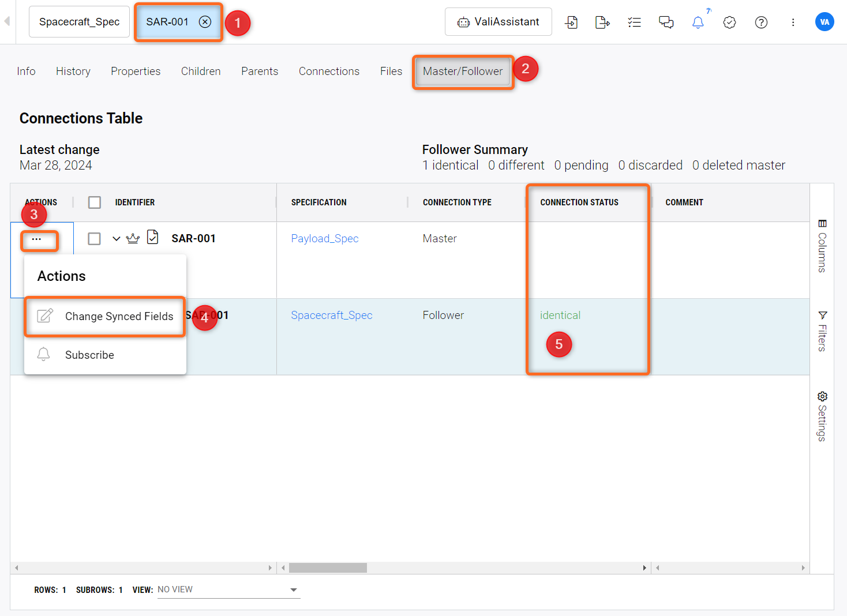Open the discussions chat icon

tap(666, 22)
